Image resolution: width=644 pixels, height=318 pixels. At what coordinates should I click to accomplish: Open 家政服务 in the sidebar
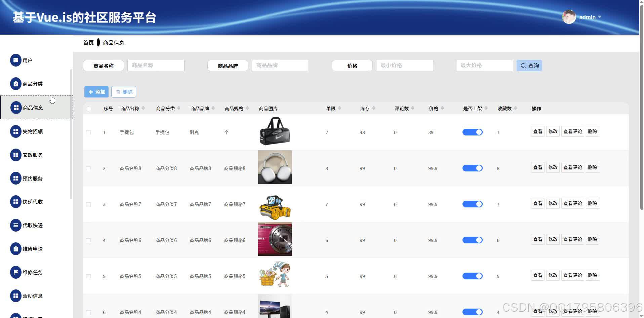point(36,155)
